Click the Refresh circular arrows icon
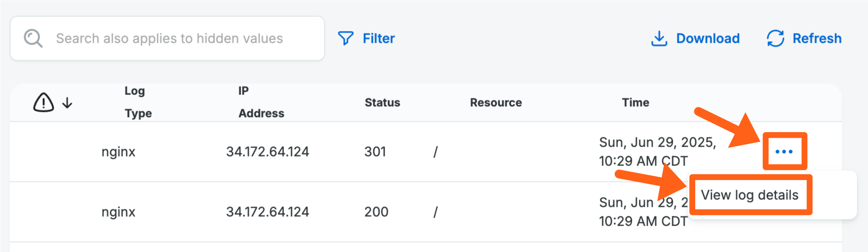 pyautogui.click(x=775, y=39)
